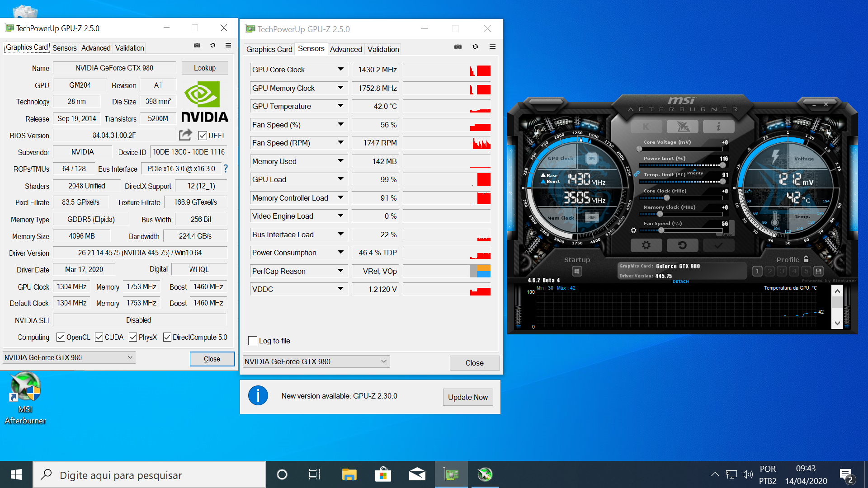The width and height of the screenshot is (868, 488).
Task: Expand GPU Core Clock sensor dropdown
Action: pyautogui.click(x=340, y=69)
